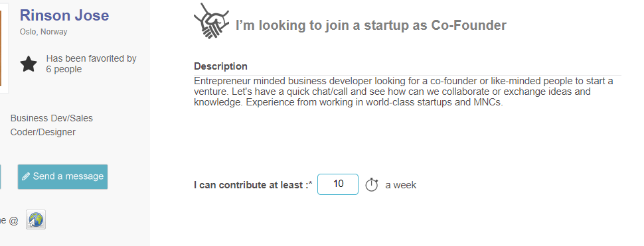Click the favorited star icon
Viewport: 644px width, 246px height.
pyautogui.click(x=29, y=64)
